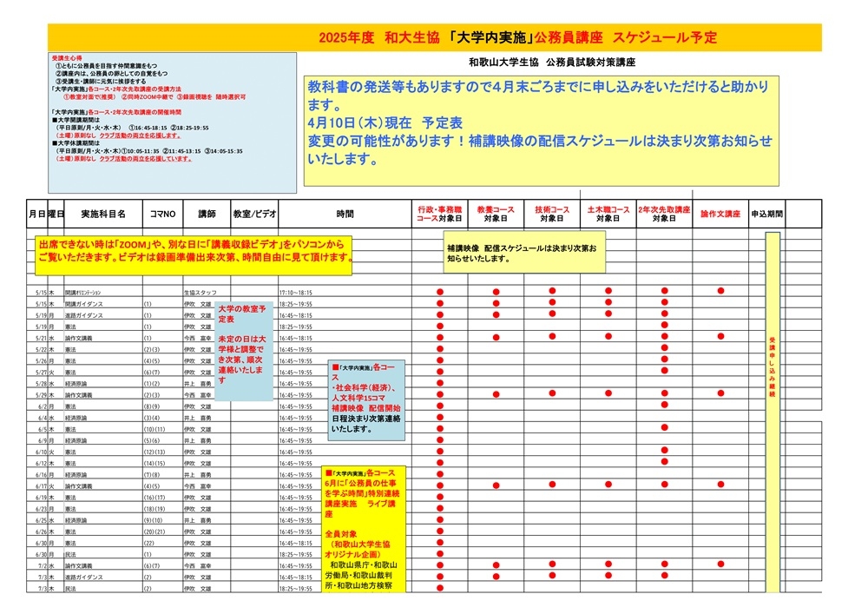Viewport: 868px width, 614px height.
Task: Click '経済原論' in the 5/28 row
Action: pos(76,384)
